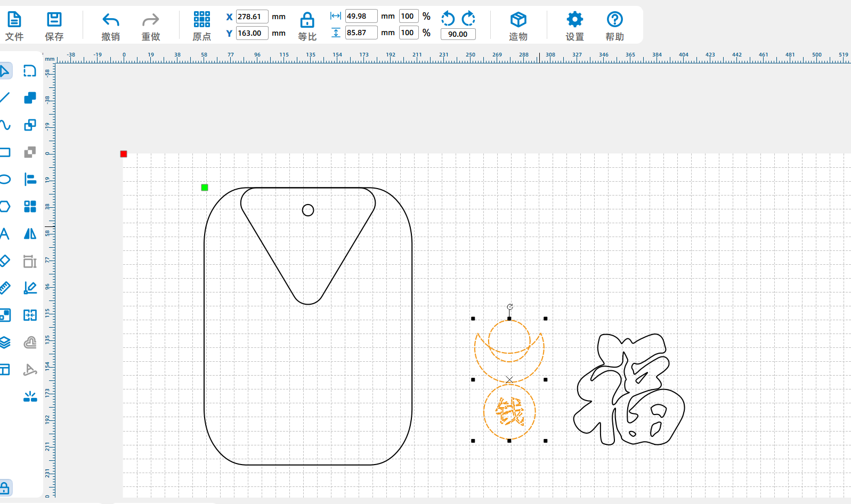Select the Ellipse drawing tool
Viewport: 851px width, 504px height.
(x=5, y=180)
